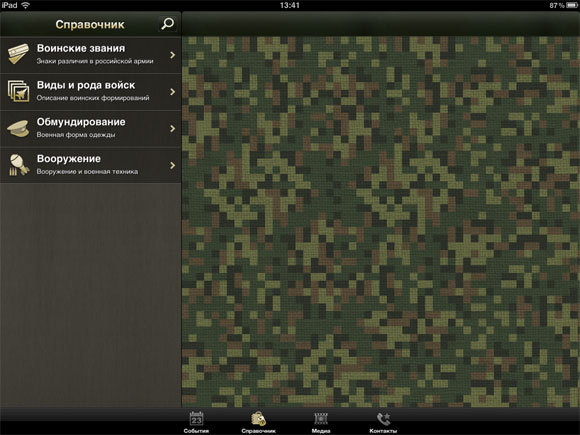Tap the shoulder-strap icon for Воинские звания
Image resolution: width=580 pixels, height=435 pixels.
(x=18, y=54)
